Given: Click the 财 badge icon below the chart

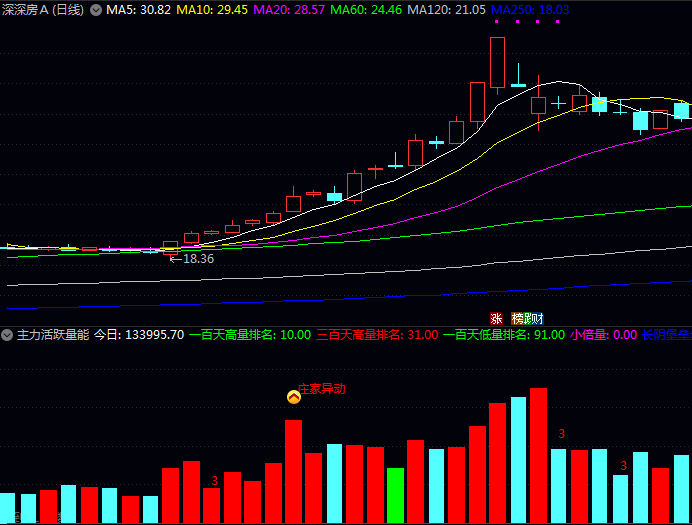Looking at the screenshot, I should pos(537,318).
